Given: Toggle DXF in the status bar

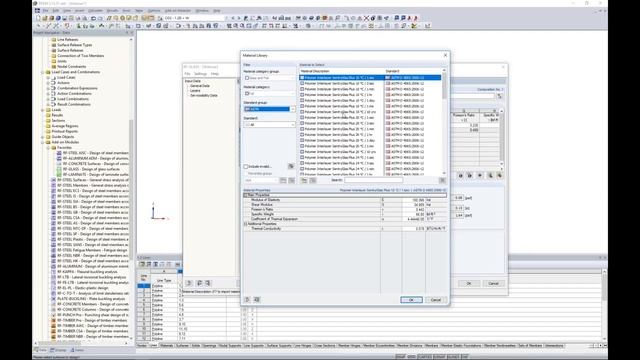Looking at the screenshot, I should click(464, 357).
